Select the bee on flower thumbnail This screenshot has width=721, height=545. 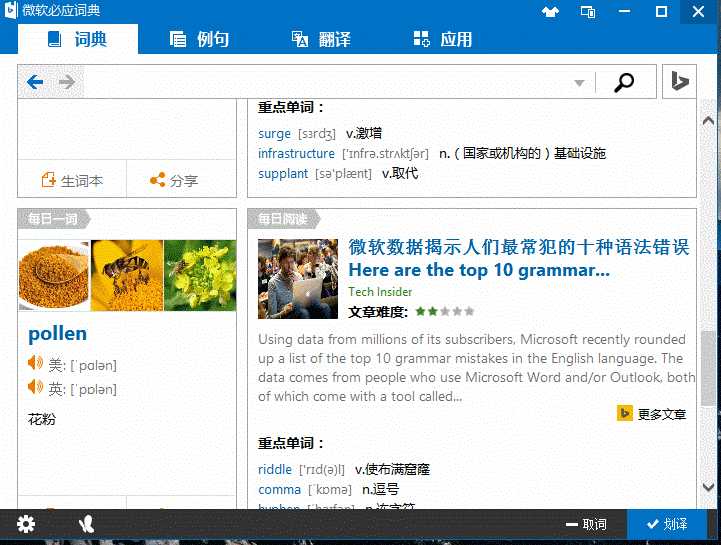point(127,275)
